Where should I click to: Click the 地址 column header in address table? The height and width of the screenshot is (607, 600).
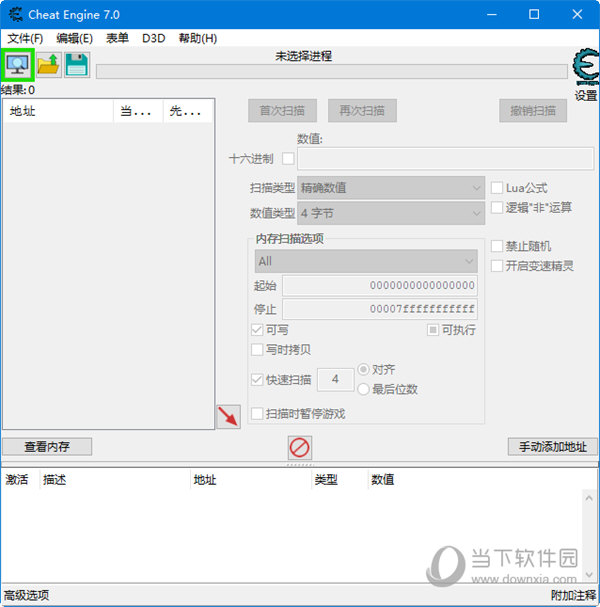[251, 480]
